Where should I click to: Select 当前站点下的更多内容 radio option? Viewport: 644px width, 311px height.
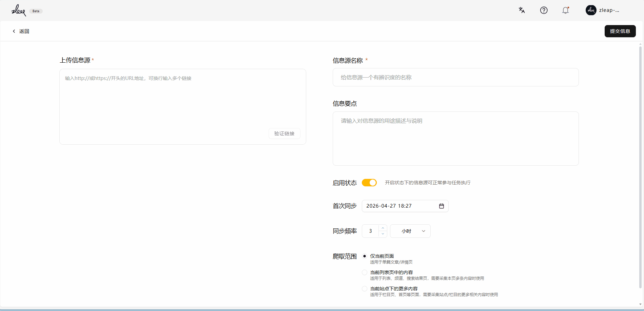[x=365, y=289]
